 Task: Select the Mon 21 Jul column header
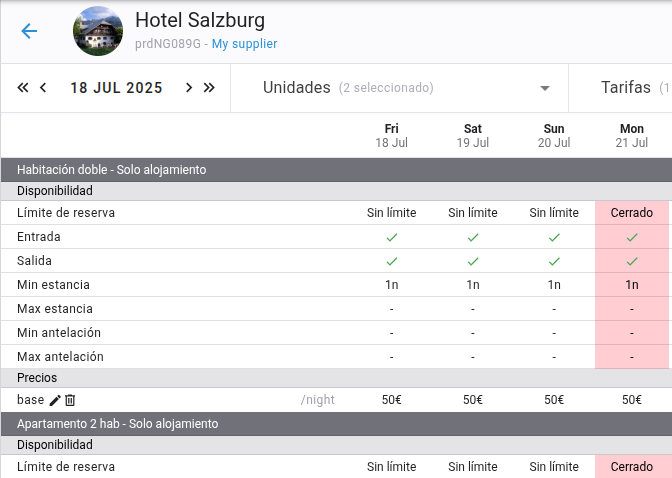tap(632, 135)
